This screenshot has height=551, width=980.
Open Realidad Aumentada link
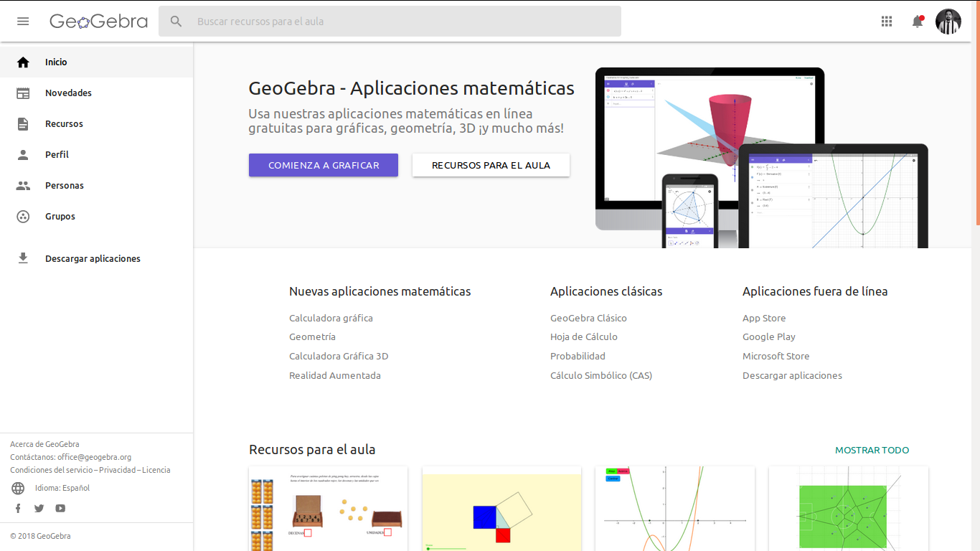click(335, 375)
